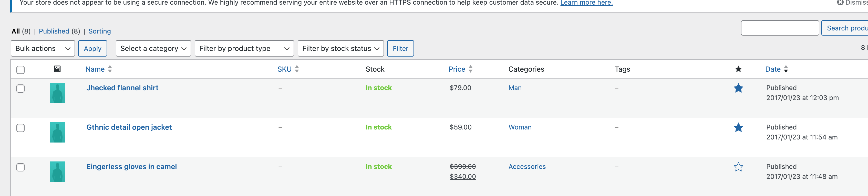Toggle featured star for Jhecked flannel shirt
The image size is (868, 196).
coord(738,88)
